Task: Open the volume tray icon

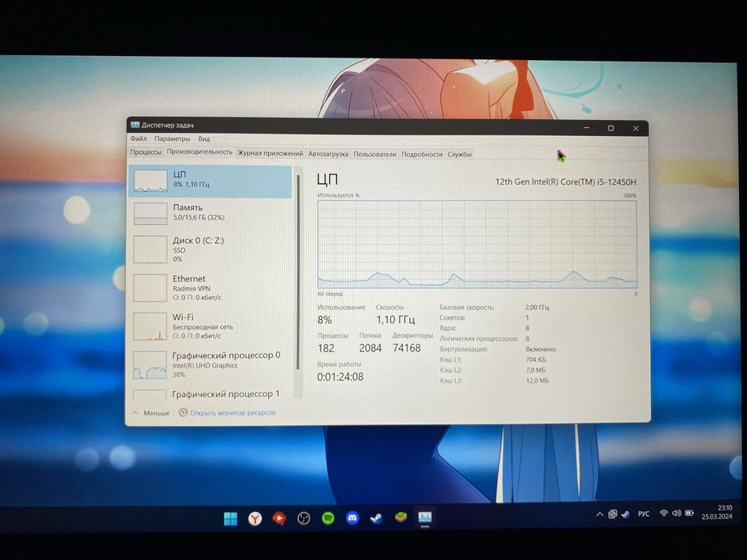Action: point(677,514)
